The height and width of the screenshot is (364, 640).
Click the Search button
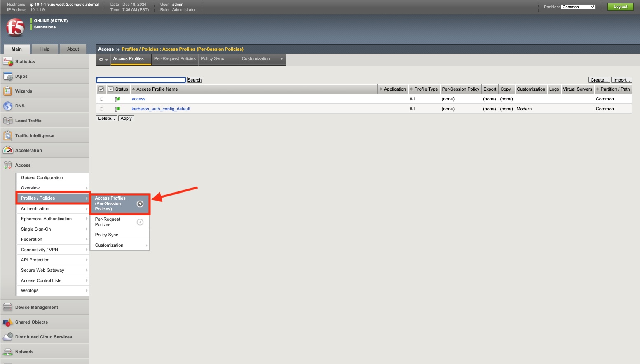click(x=195, y=80)
